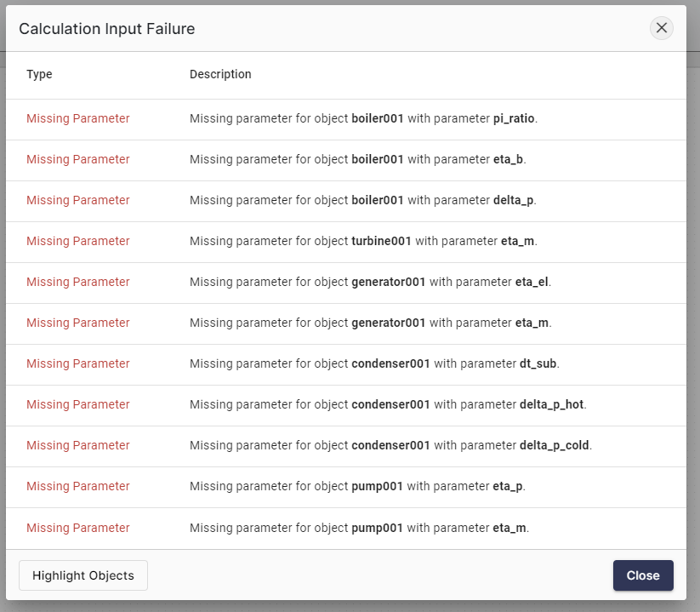Image resolution: width=700 pixels, height=612 pixels.
Task: Select Missing Parameter link for pi_ratio row
Action: [x=78, y=118]
